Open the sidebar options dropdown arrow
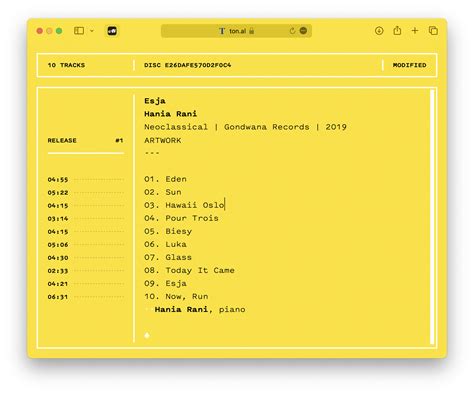 92,31
